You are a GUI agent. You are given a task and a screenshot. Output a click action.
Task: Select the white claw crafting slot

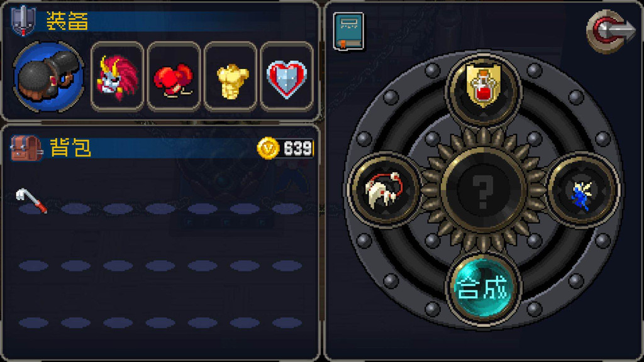coord(384,189)
